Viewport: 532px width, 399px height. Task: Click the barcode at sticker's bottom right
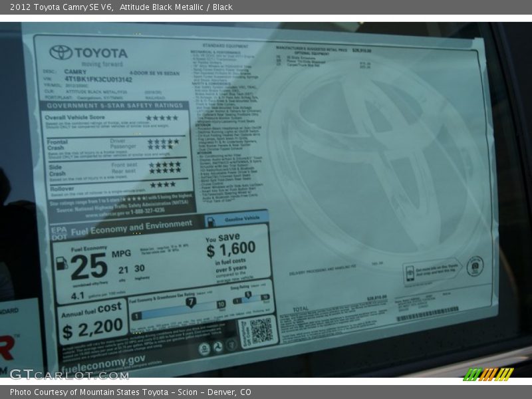pos(428,314)
